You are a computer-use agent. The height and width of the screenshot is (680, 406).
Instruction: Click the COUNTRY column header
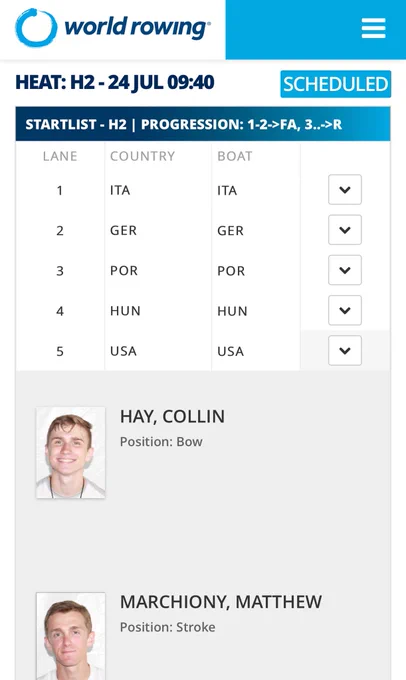coord(142,156)
